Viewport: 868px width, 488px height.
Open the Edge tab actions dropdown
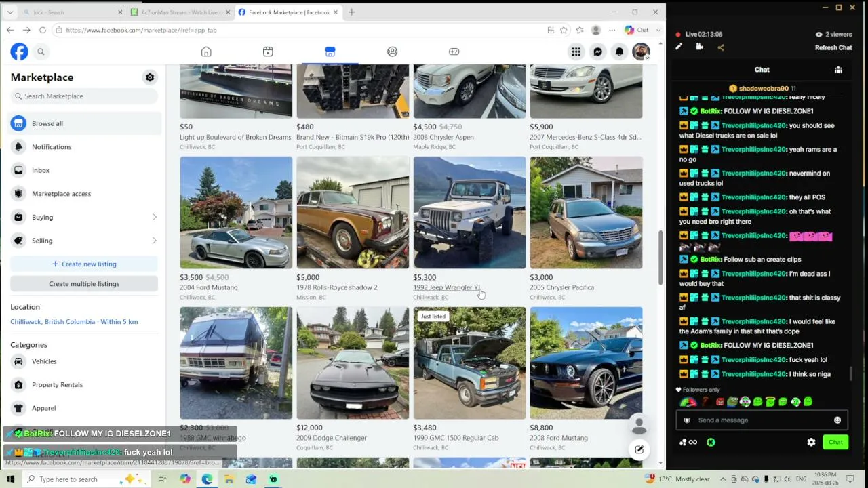point(9,12)
